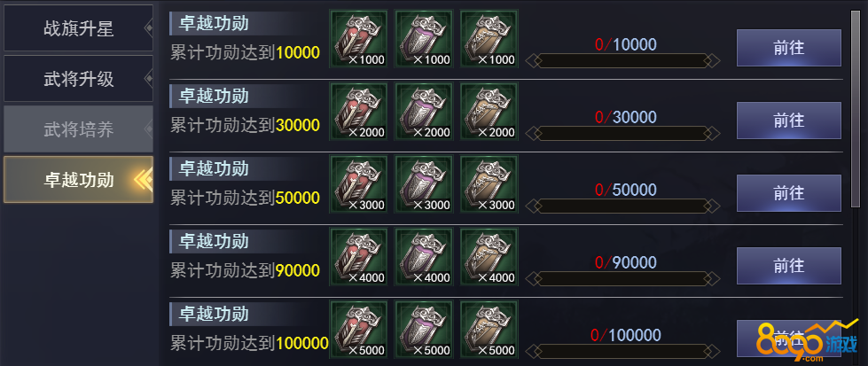Select purple medal reward with ×4000
This screenshot has width=868, height=366.
(x=424, y=257)
